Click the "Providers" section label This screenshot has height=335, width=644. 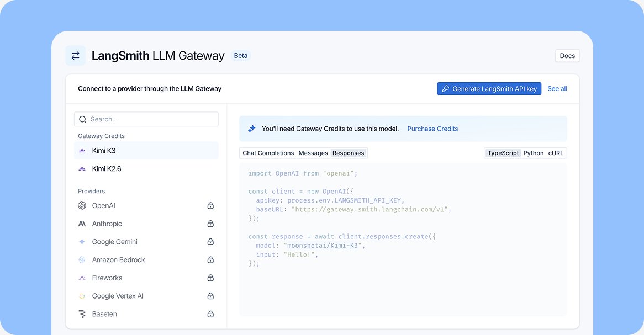click(x=91, y=191)
